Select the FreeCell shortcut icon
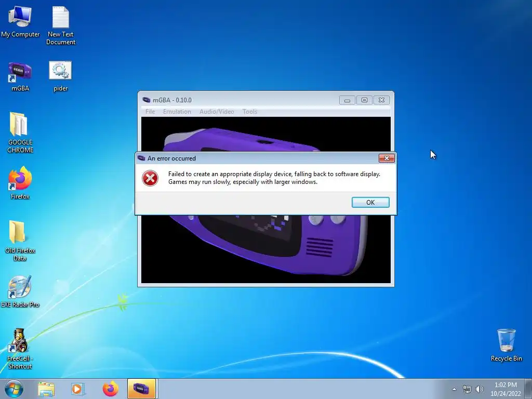532x399 pixels. click(20, 349)
